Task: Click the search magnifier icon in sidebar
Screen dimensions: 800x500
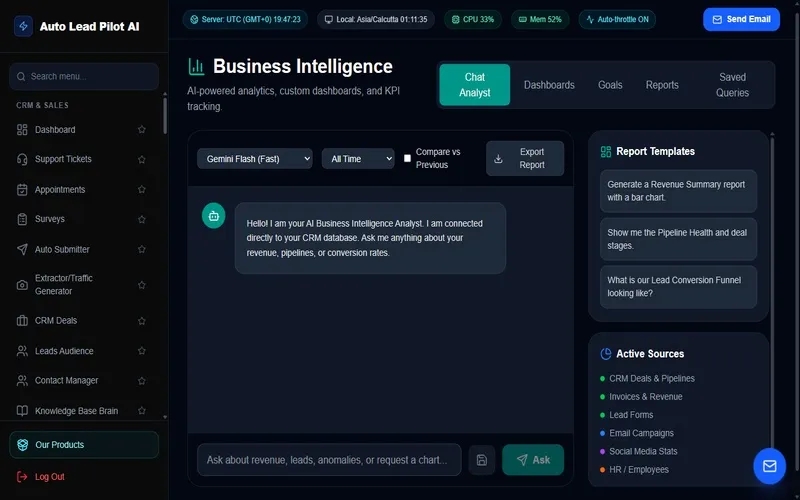Action: [21, 77]
